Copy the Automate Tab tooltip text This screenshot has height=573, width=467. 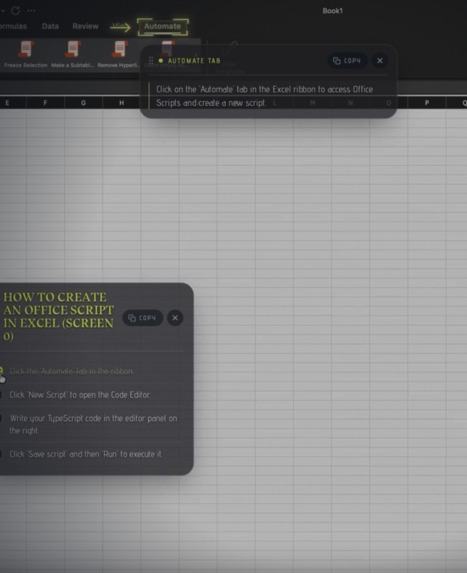(x=347, y=61)
